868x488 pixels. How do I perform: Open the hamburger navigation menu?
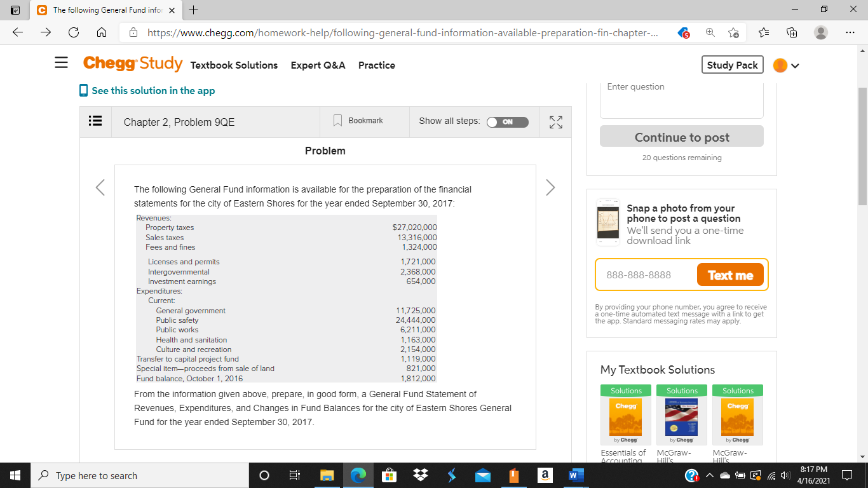tap(61, 62)
